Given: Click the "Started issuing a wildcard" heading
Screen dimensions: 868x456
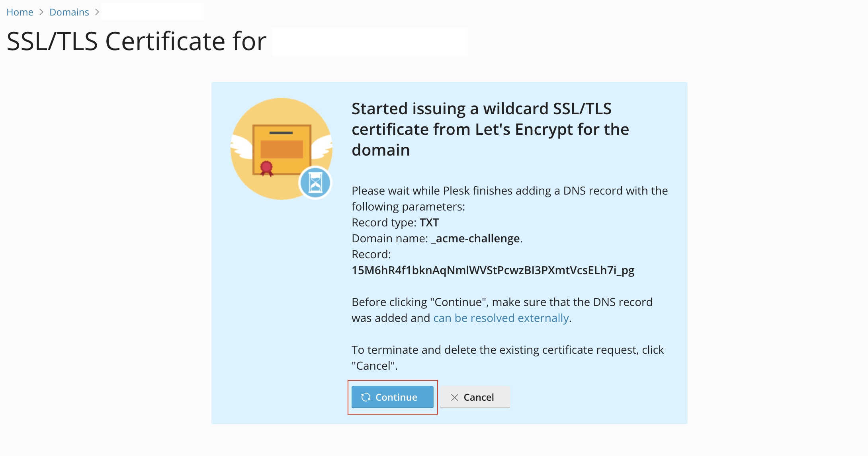Looking at the screenshot, I should pyautogui.click(x=490, y=129).
